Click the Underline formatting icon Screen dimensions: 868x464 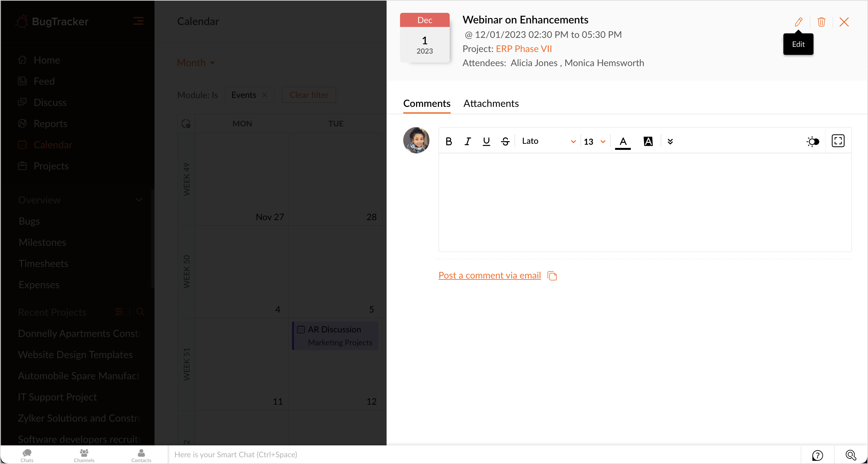point(486,141)
